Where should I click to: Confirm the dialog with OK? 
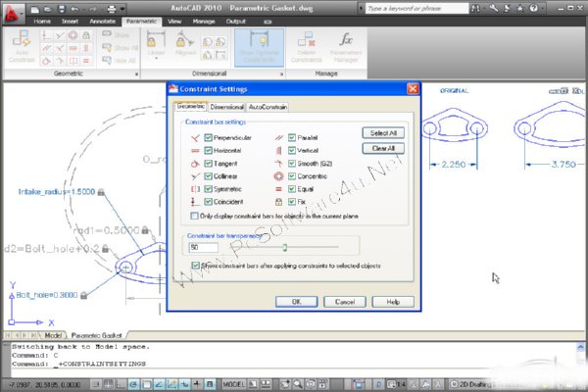pos(296,302)
